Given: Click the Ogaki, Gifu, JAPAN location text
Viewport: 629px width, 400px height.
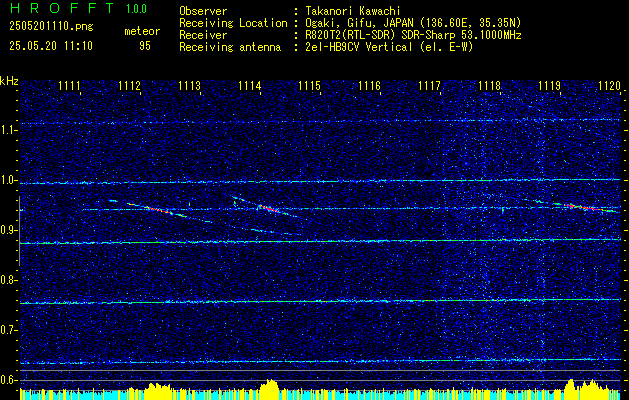Looking at the screenshot, I should [x=413, y=23].
